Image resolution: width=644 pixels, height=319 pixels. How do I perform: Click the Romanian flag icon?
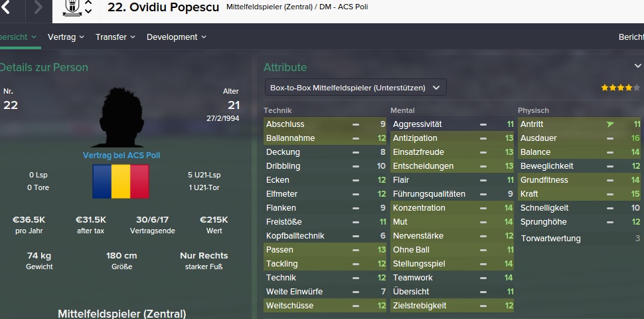[x=120, y=181]
